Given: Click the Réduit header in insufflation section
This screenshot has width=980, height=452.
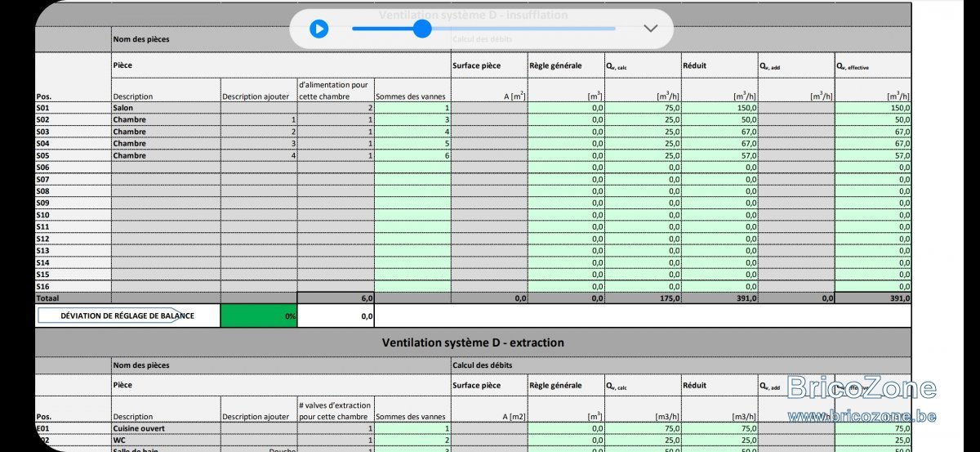Looking at the screenshot, I should coord(696,65).
